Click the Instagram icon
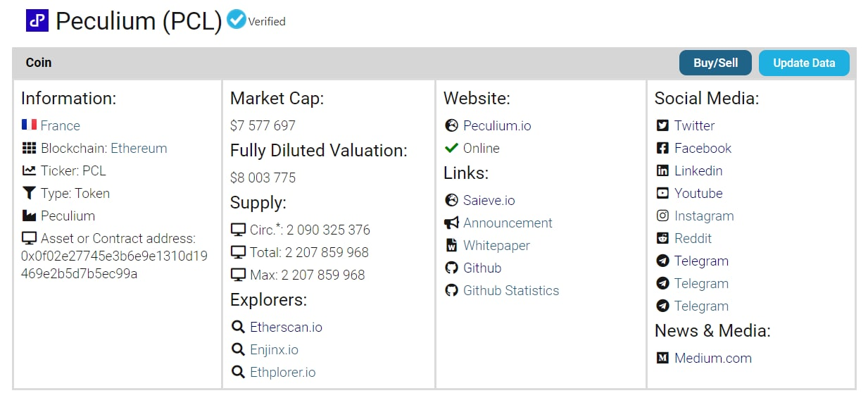868x405 pixels. 662,216
